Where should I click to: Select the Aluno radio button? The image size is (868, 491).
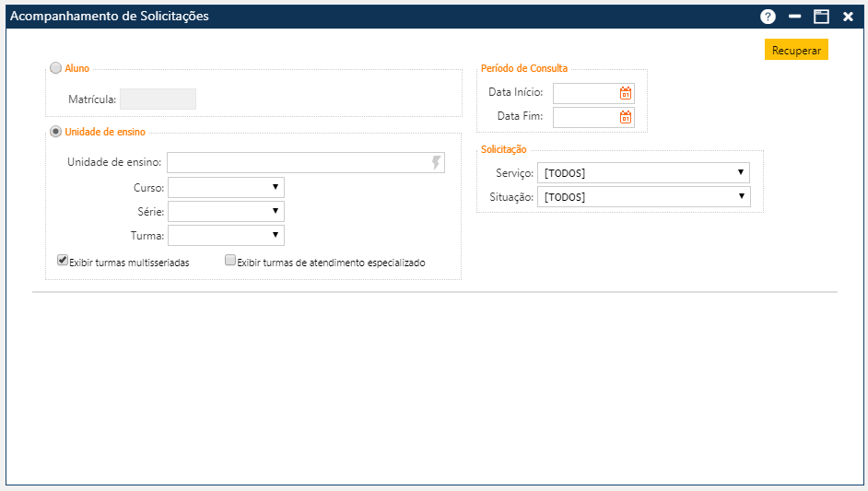point(56,68)
